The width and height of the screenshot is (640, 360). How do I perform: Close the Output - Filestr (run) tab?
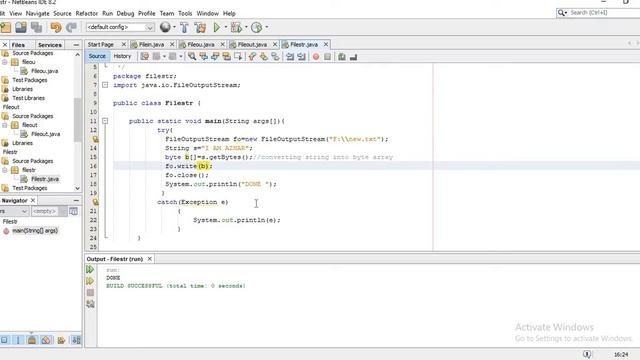(x=150, y=259)
